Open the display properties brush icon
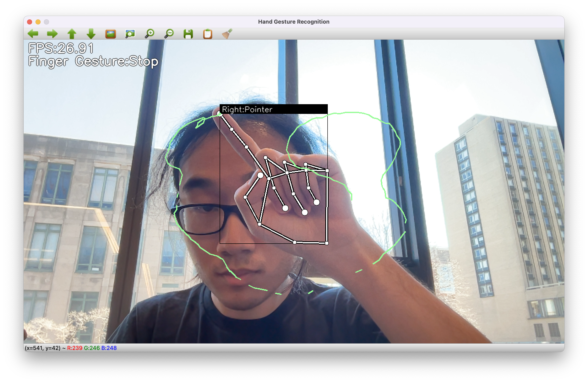This screenshot has height=383, width=588. point(227,34)
